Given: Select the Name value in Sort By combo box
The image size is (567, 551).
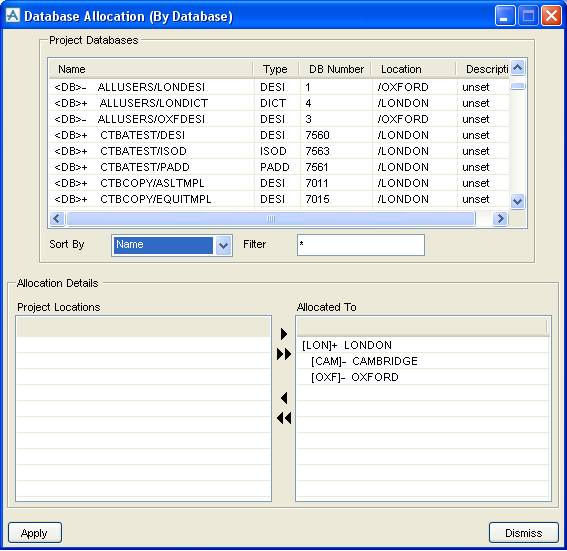Looking at the screenshot, I should coord(163,245).
